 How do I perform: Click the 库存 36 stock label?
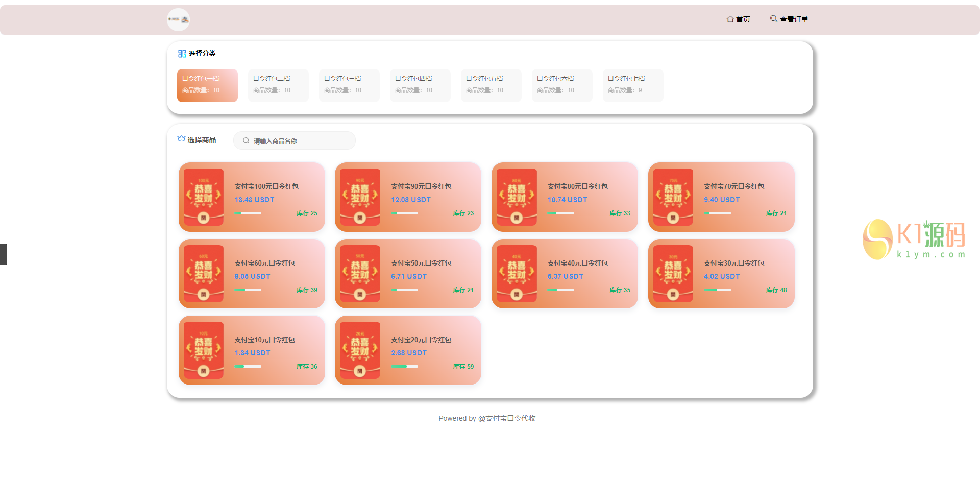click(x=307, y=367)
